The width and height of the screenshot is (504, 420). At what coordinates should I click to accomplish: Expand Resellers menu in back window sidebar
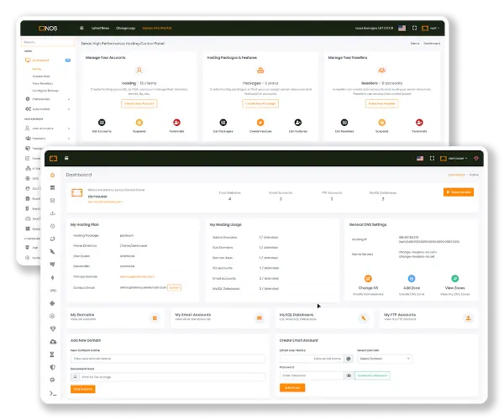(48, 139)
